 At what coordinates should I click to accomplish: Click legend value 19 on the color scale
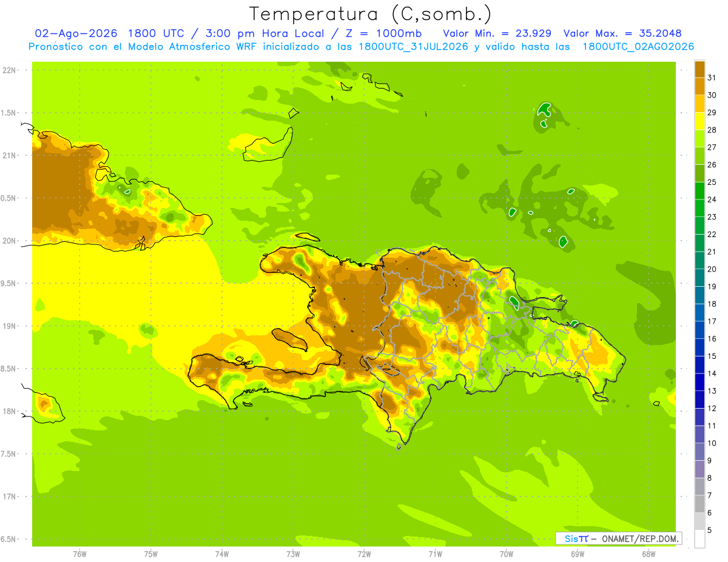tap(712, 287)
